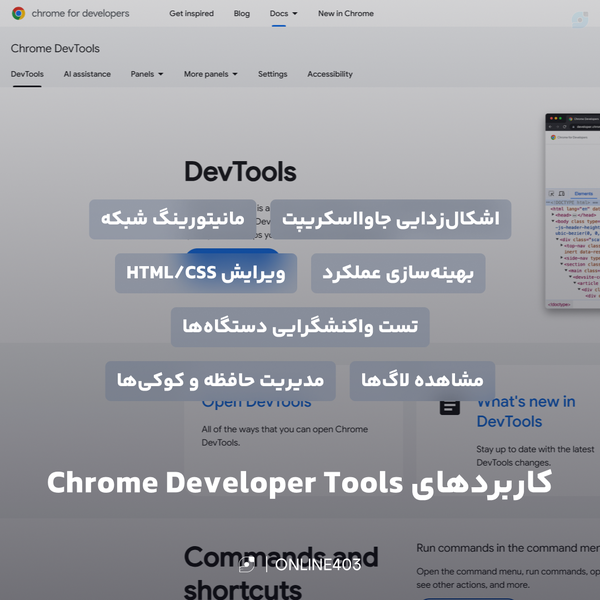Screen dimensions: 600x600
Task: Click the DevTools screenshot thumbnail
Action: 572,211
